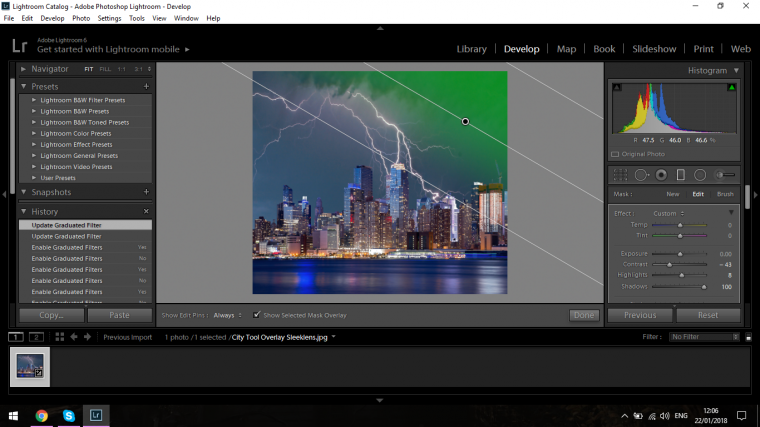This screenshot has height=427, width=760.
Task: Open Windows notification center
Action: pyautogui.click(x=742, y=415)
